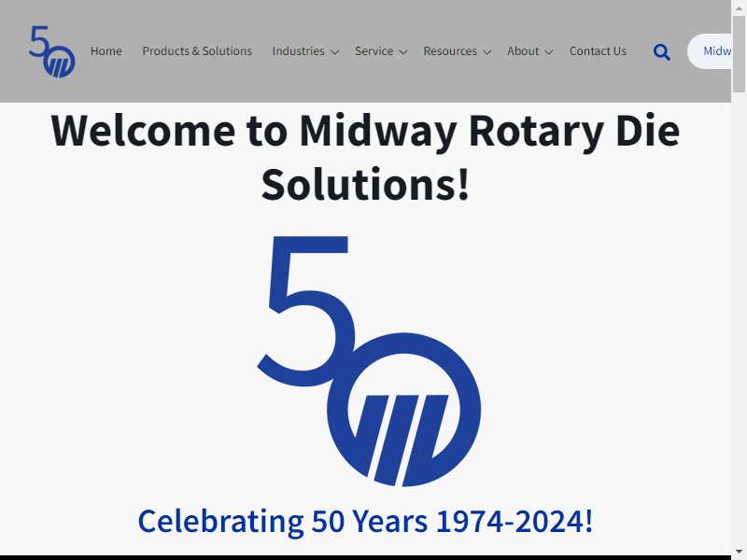Expand the Resources dropdown chevron
747x560 pixels.
[x=486, y=52]
